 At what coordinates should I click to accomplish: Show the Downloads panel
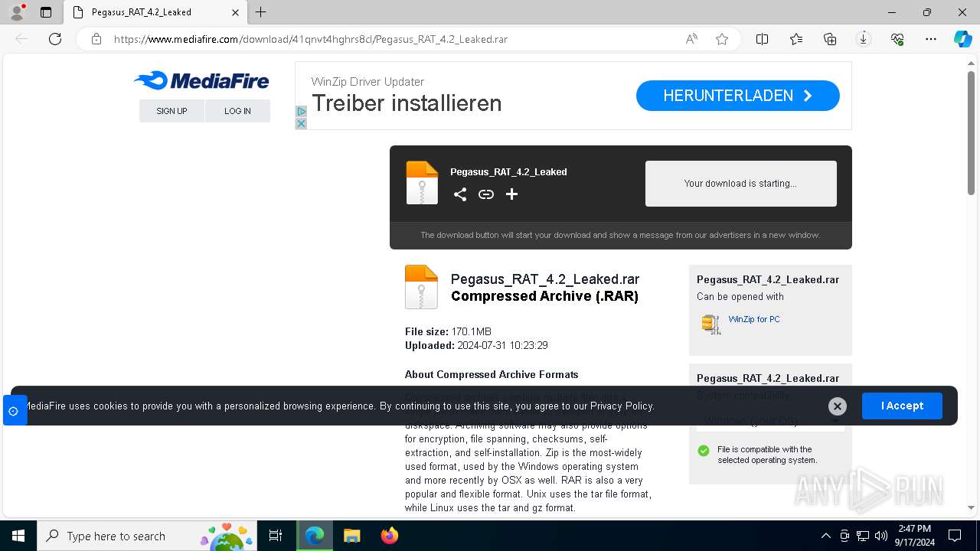(864, 39)
